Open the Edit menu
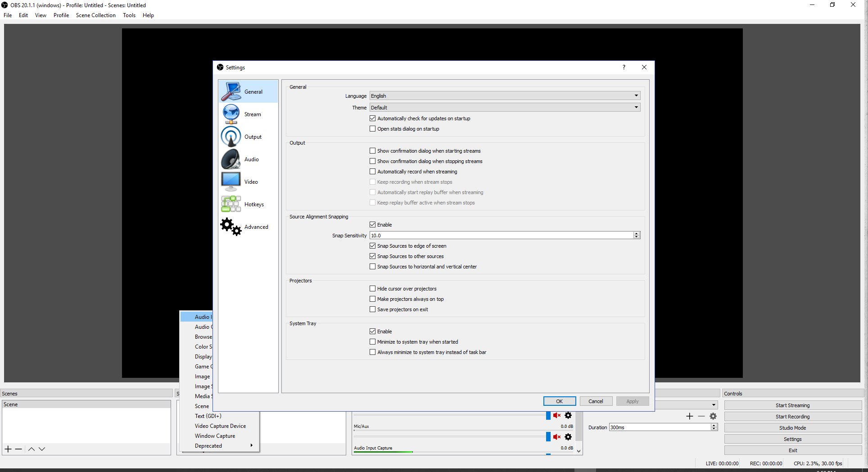This screenshot has height=472, width=868. (x=23, y=15)
